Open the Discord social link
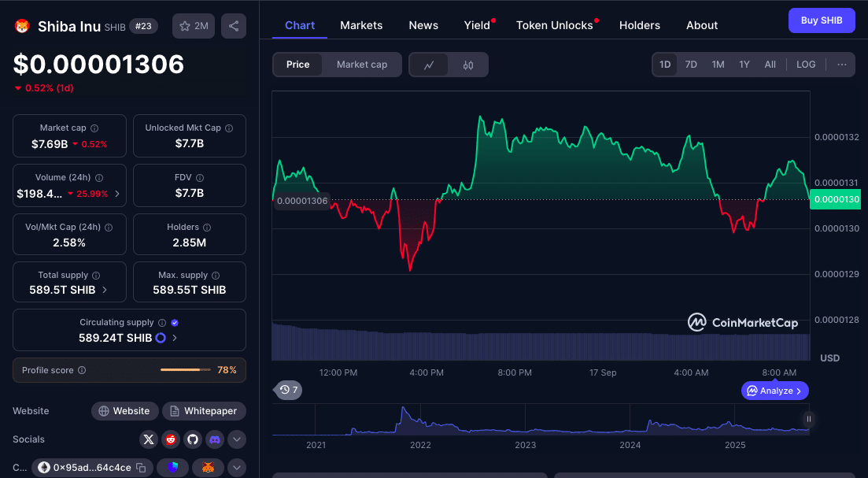The width and height of the screenshot is (868, 478). pos(215,439)
